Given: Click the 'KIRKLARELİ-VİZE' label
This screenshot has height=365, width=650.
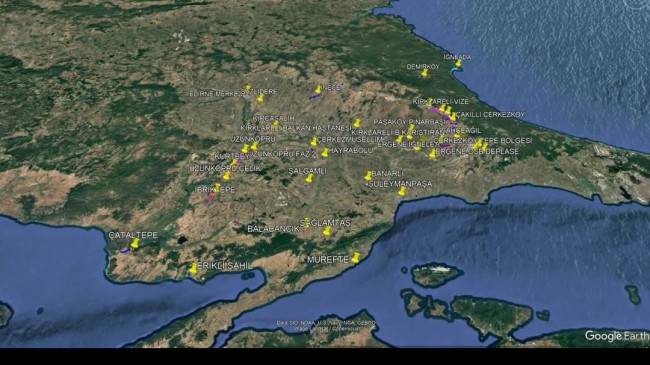Looking at the screenshot, I should click(x=441, y=102).
